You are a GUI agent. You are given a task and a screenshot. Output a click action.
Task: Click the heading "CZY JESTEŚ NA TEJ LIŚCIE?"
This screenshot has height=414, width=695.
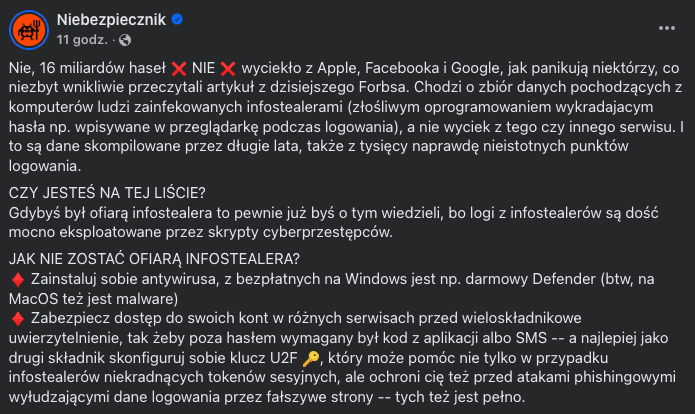click(107, 193)
